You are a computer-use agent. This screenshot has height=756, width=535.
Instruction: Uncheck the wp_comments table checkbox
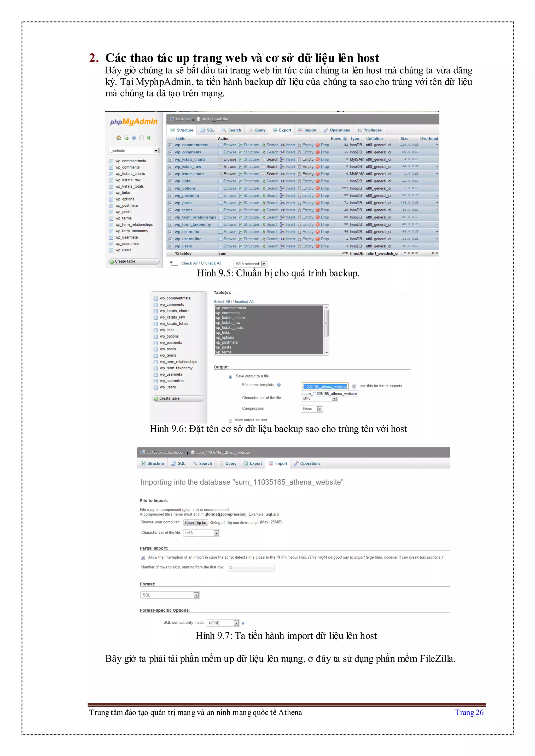pos(170,152)
